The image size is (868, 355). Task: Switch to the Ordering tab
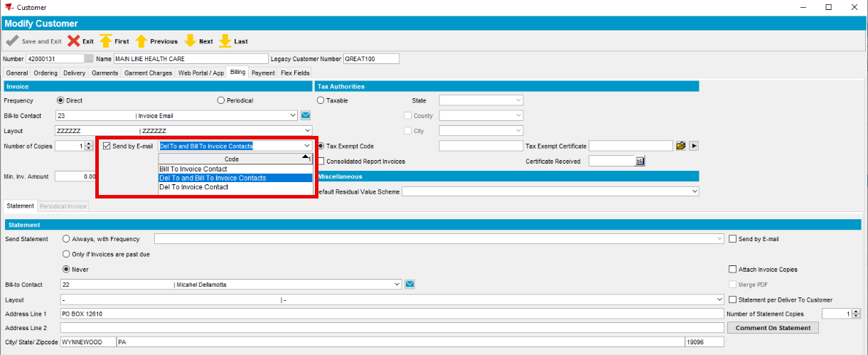tap(45, 73)
